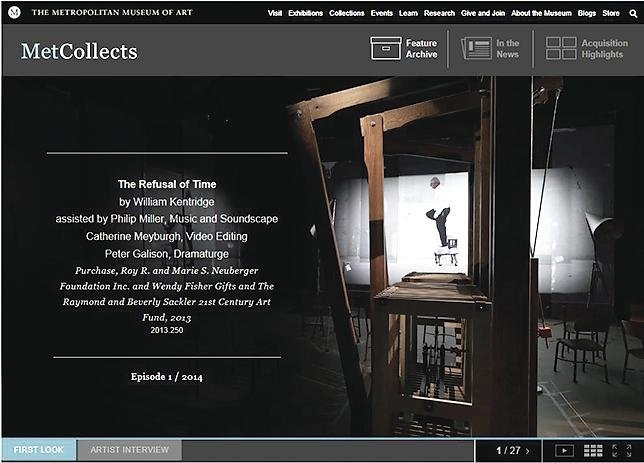Click the by William Kentridge line
644x463 pixels.
[x=167, y=202]
